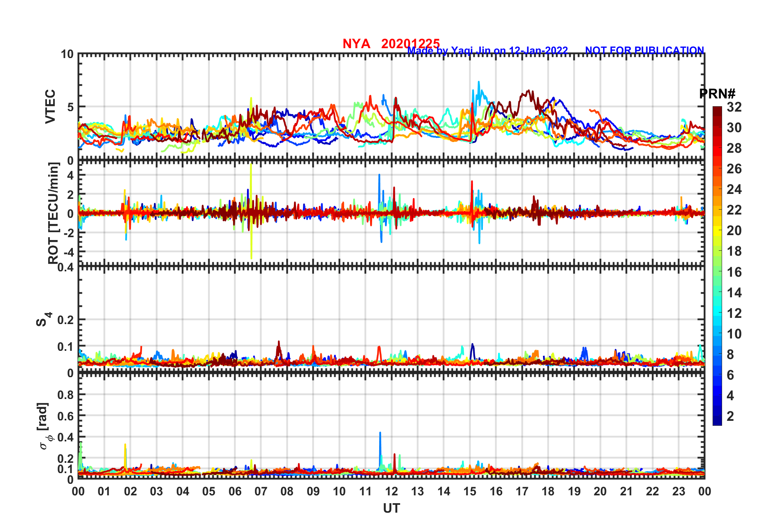Click the colorbar tick label '26'
This screenshot has width=783, height=532.
(x=734, y=169)
